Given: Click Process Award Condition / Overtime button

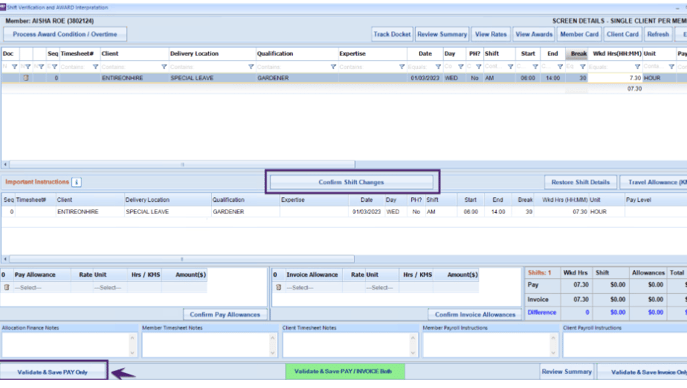Looking at the screenshot, I should click(65, 34).
